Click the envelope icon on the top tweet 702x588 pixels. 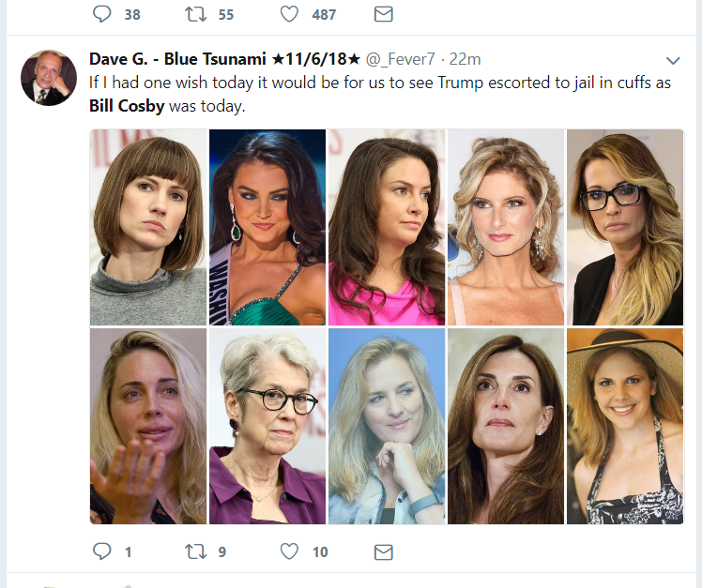(x=383, y=14)
